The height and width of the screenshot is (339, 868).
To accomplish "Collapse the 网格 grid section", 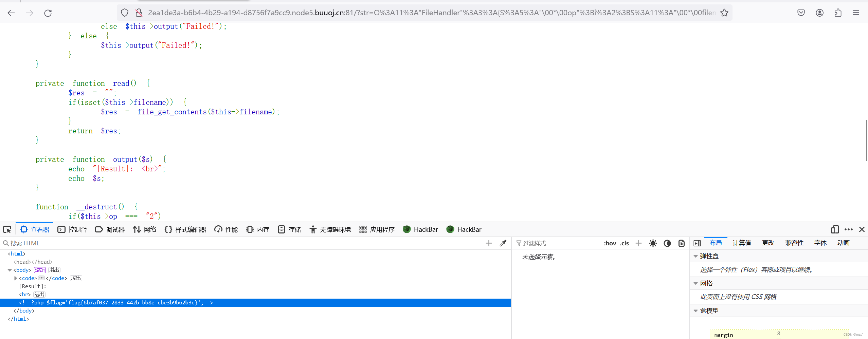I will tap(696, 283).
